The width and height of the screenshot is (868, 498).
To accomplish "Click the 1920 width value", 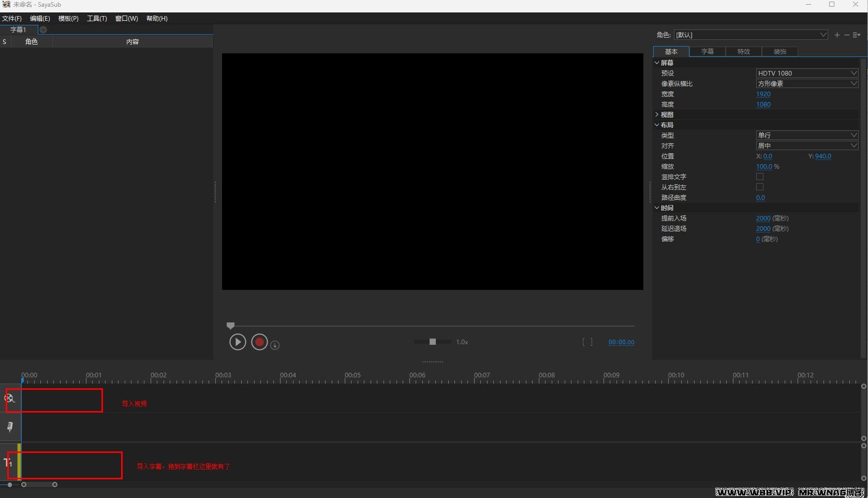I will (x=763, y=94).
